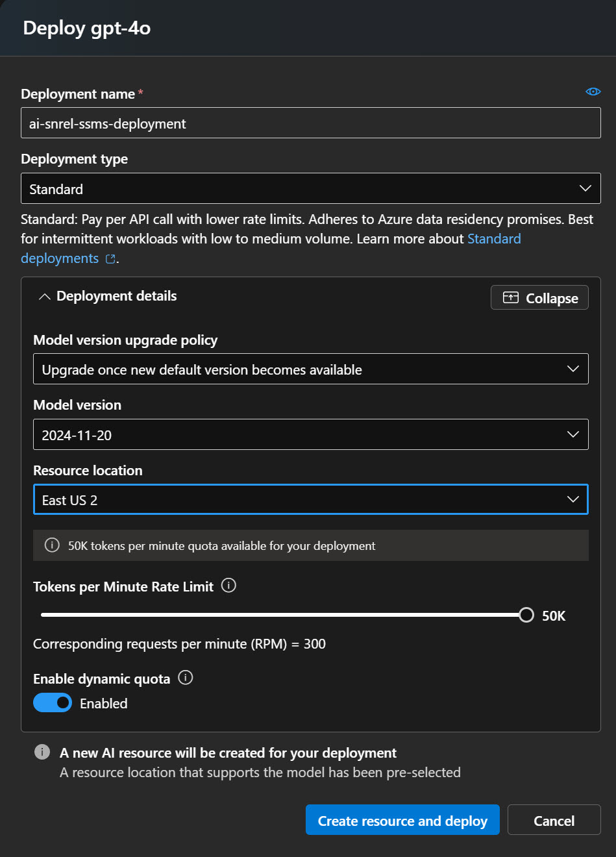Click info icon next to Enable dynamic quota

pyautogui.click(x=186, y=678)
